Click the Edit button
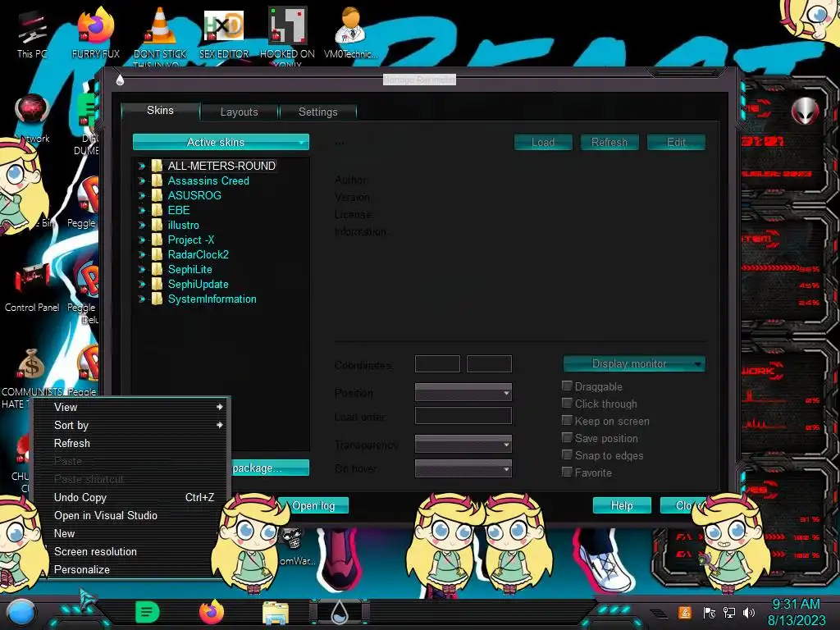The width and height of the screenshot is (840, 630). (x=676, y=142)
